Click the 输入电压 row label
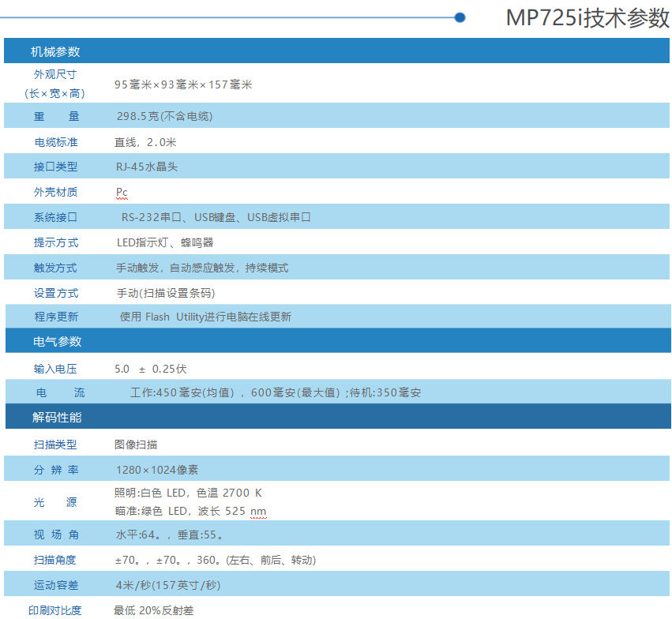 pyautogui.click(x=56, y=369)
